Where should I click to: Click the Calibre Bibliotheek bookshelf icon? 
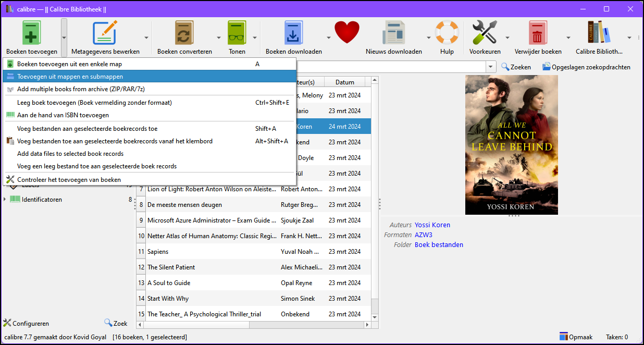599,37
